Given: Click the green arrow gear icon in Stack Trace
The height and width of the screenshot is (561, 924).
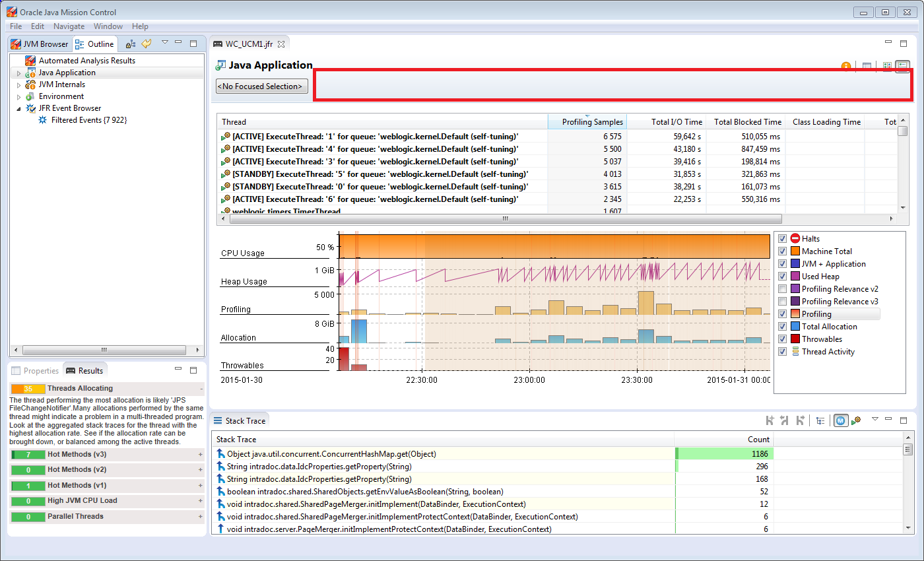Looking at the screenshot, I should (856, 420).
